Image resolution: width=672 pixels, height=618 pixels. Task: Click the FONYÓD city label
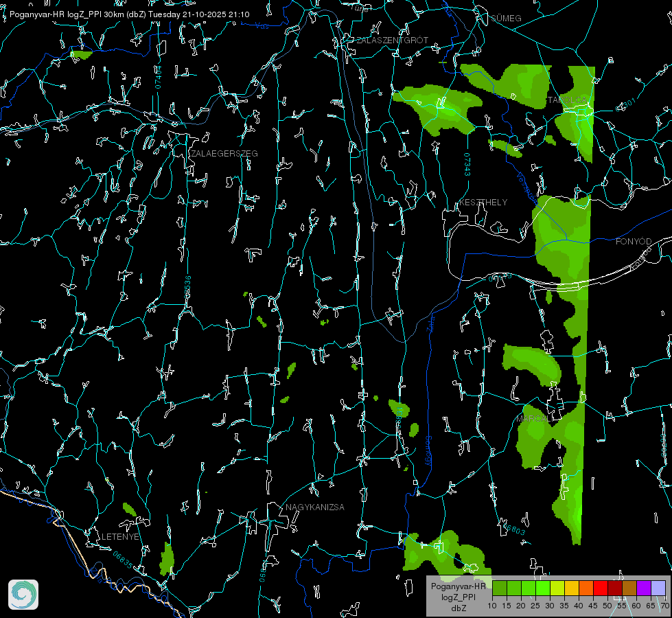tap(634, 242)
